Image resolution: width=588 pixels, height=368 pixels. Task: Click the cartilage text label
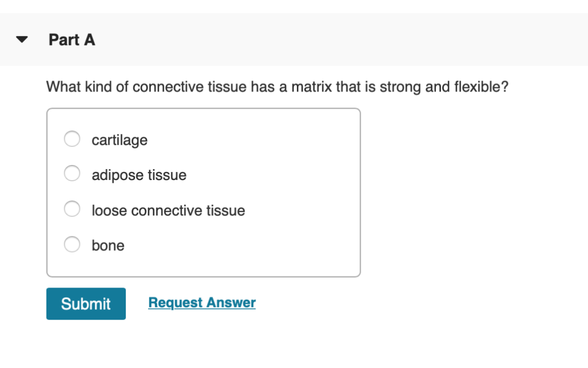(119, 140)
